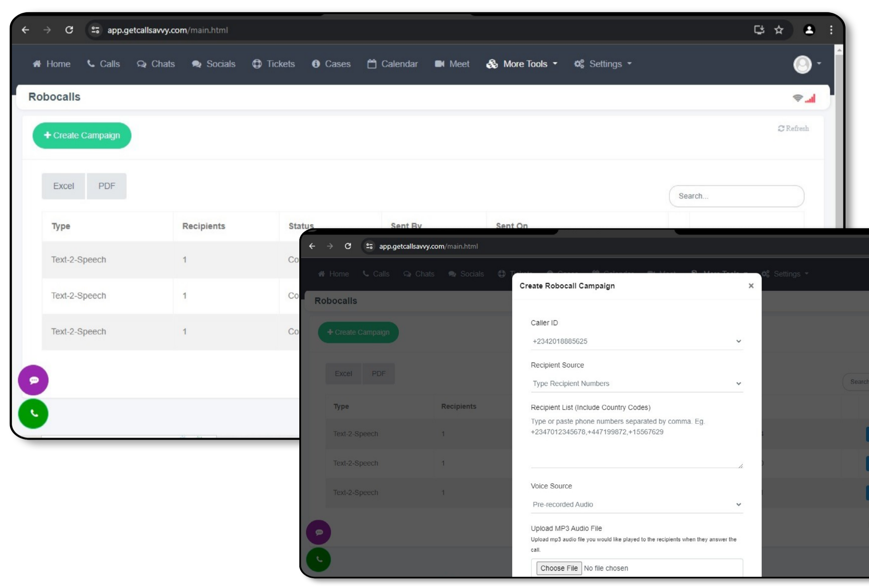The width and height of the screenshot is (869, 588).
Task: Click Excel button in front window
Action: click(343, 373)
